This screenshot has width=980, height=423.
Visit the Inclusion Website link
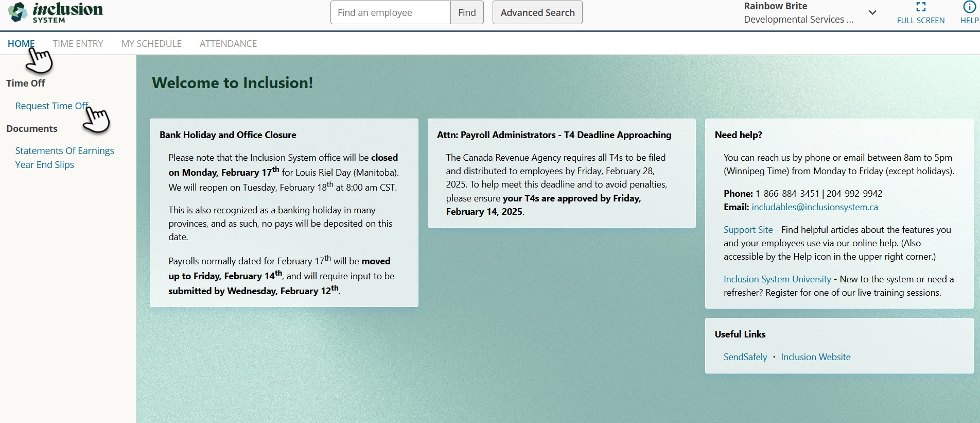coord(816,357)
